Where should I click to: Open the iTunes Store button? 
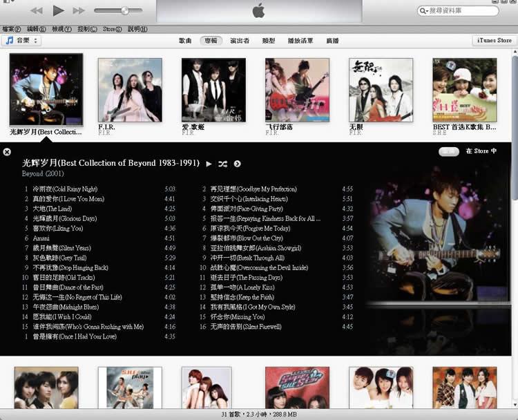pos(495,40)
